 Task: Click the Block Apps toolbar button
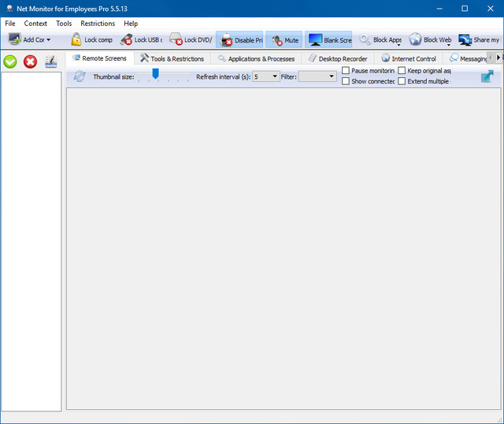[x=381, y=39]
